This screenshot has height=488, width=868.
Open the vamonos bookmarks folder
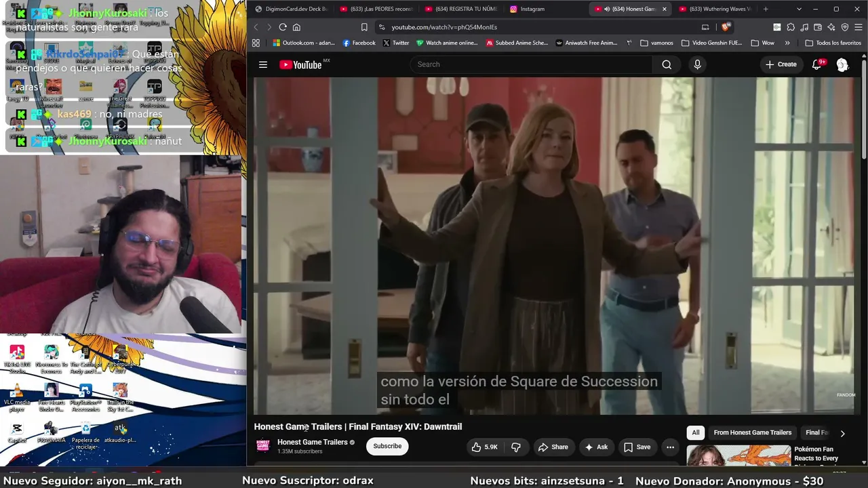click(x=656, y=43)
